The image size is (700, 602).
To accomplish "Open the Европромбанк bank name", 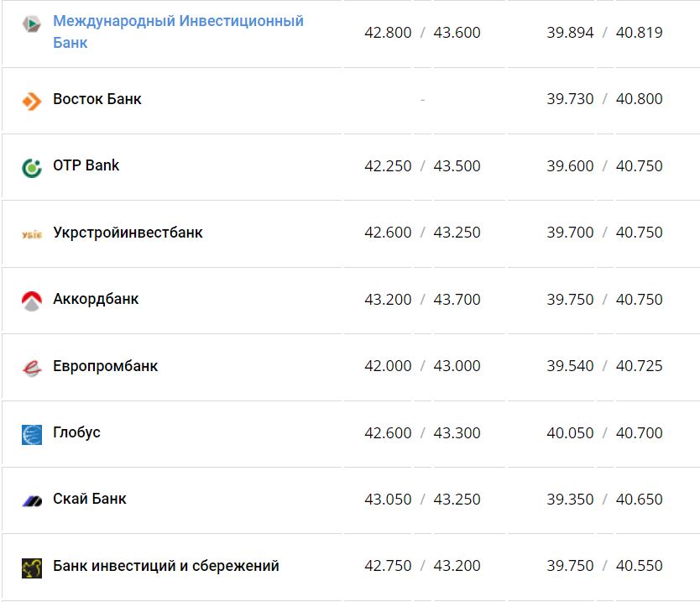I will point(105,366).
